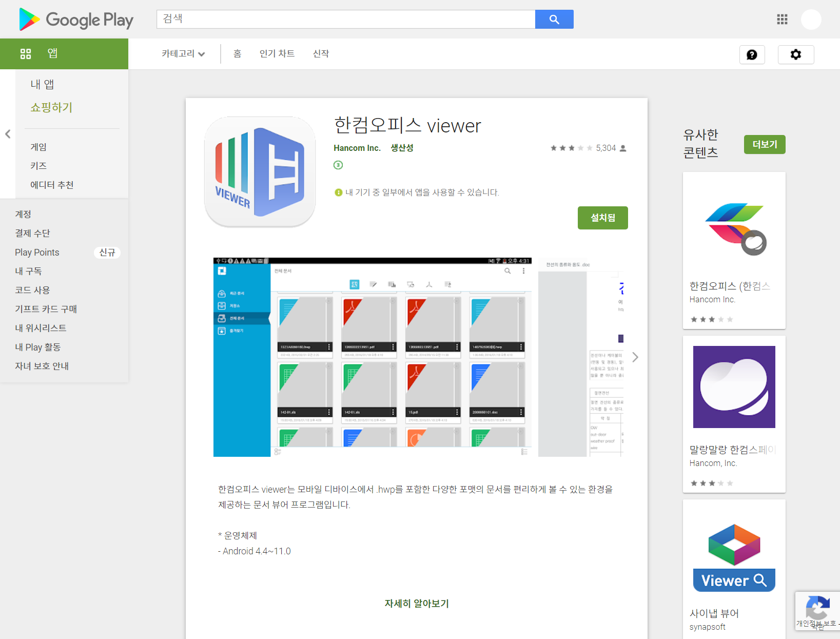Open the first app screenshot thumbnail
The height and width of the screenshot is (639, 840).
(373, 357)
